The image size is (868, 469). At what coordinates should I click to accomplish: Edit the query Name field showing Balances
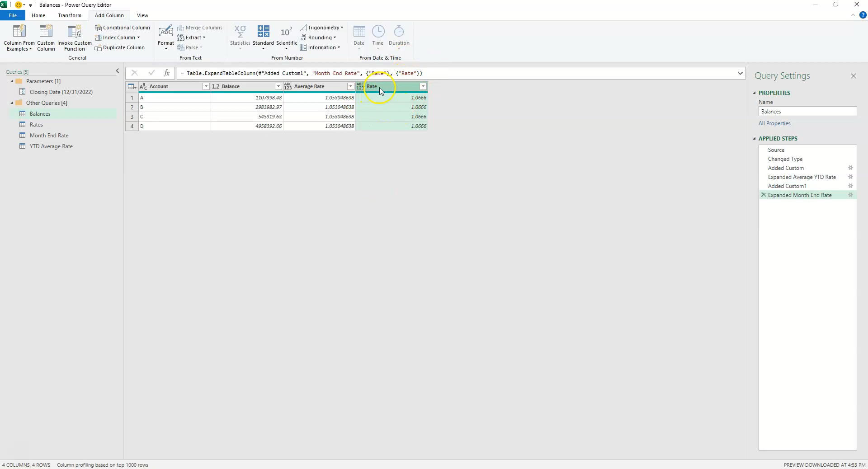pos(807,111)
